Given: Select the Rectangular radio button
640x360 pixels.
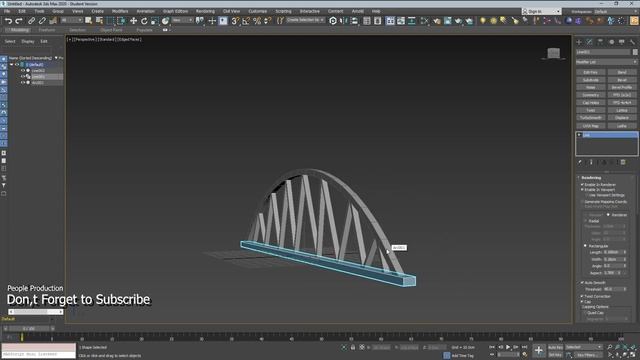Looking at the screenshot, I should click(586, 246).
